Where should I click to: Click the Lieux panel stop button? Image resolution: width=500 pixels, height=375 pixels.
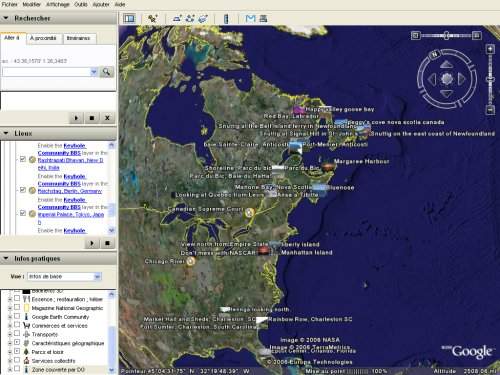point(107,243)
